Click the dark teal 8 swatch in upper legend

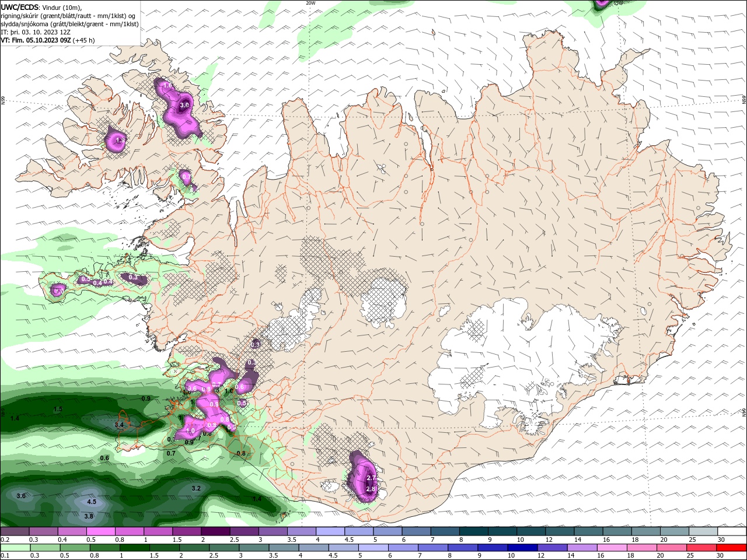pos(473,531)
